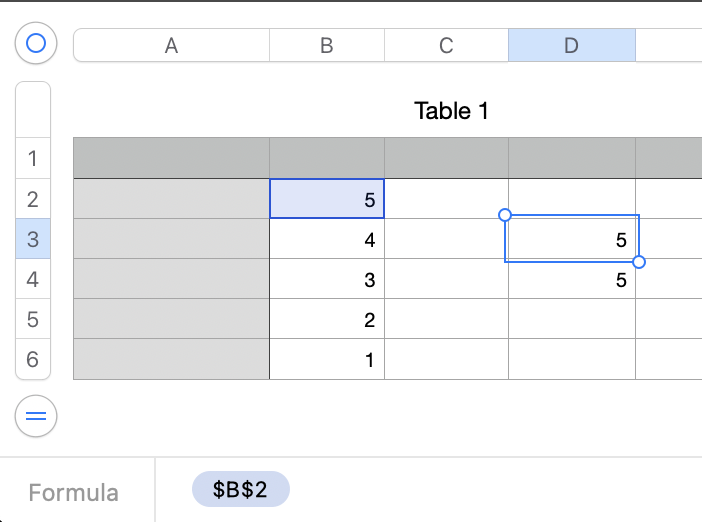Image resolution: width=702 pixels, height=522 pixels.
Task: Click the $B$2 reference token
Action: point(240,489)
